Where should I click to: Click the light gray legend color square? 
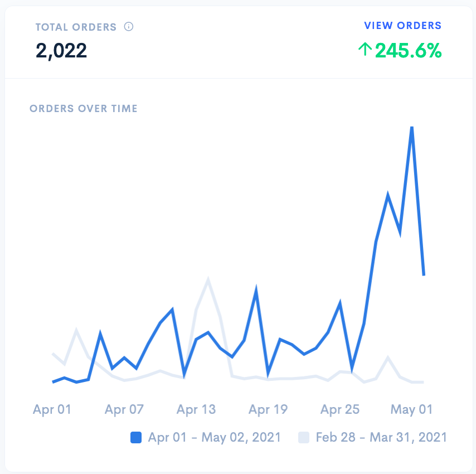point(303,437)
